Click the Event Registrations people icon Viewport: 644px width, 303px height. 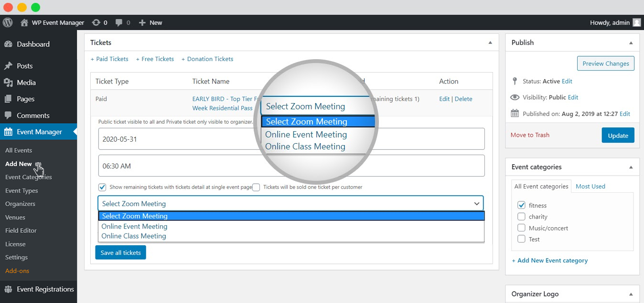8,289
